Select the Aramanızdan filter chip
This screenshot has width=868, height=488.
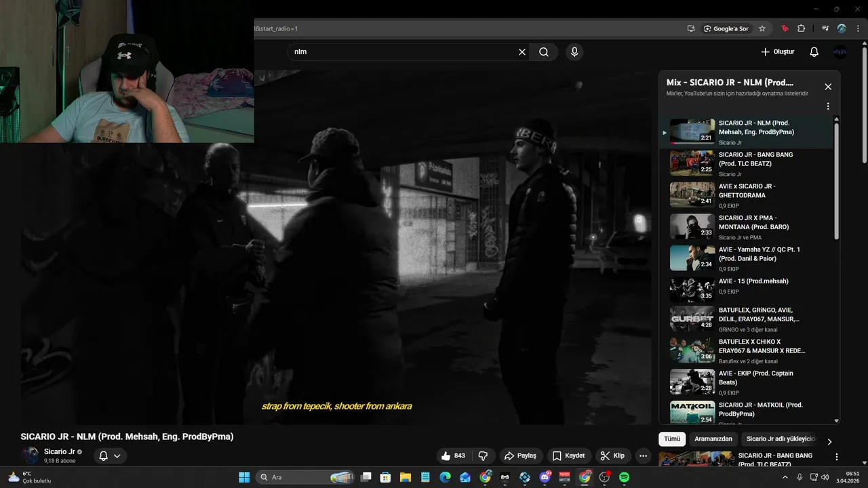pyautogui.click(x=713, y=439)
